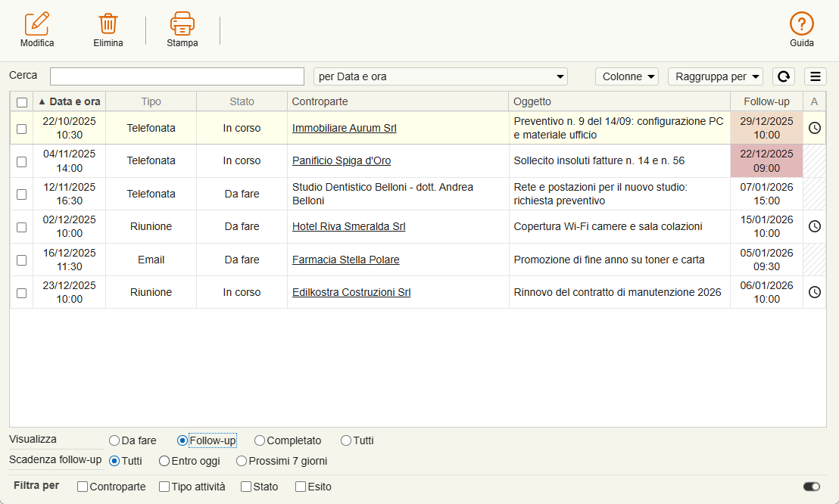Enable the Esito filter checkbox
Screen dimensions: 839x504
tap(301, 487)
